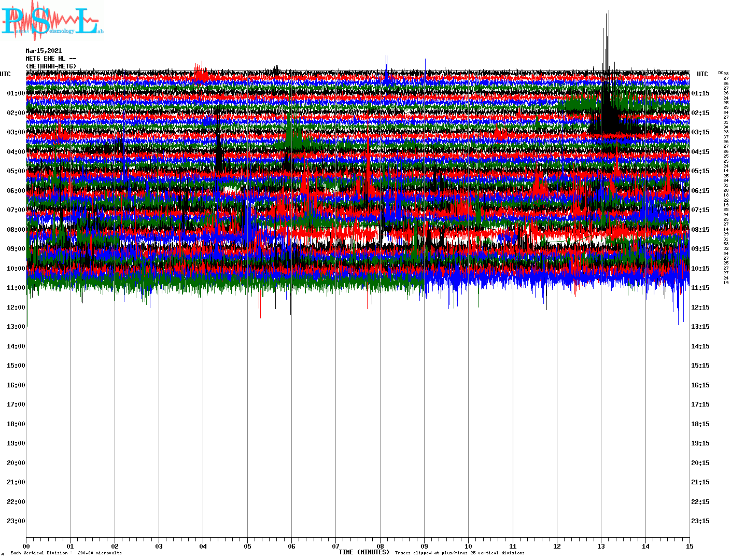Select the MET6 EHE HL station text
Screen dimensions: 731x560
[51, 59]
